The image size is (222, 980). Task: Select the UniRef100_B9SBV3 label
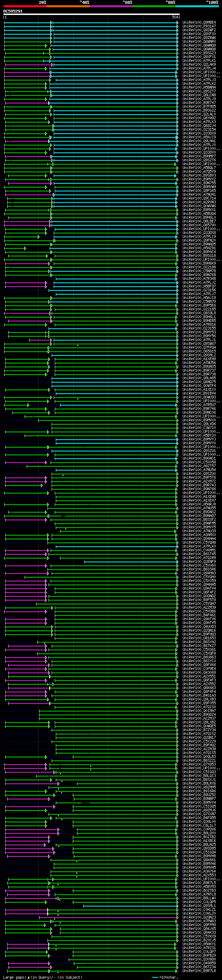coord(199,175)
